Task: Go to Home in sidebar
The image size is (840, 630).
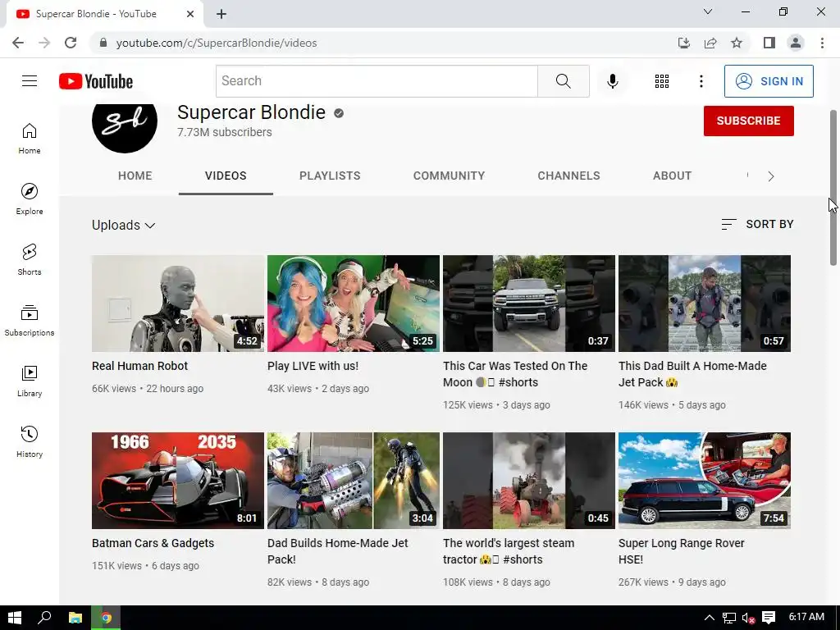Action: pos(30,139)
